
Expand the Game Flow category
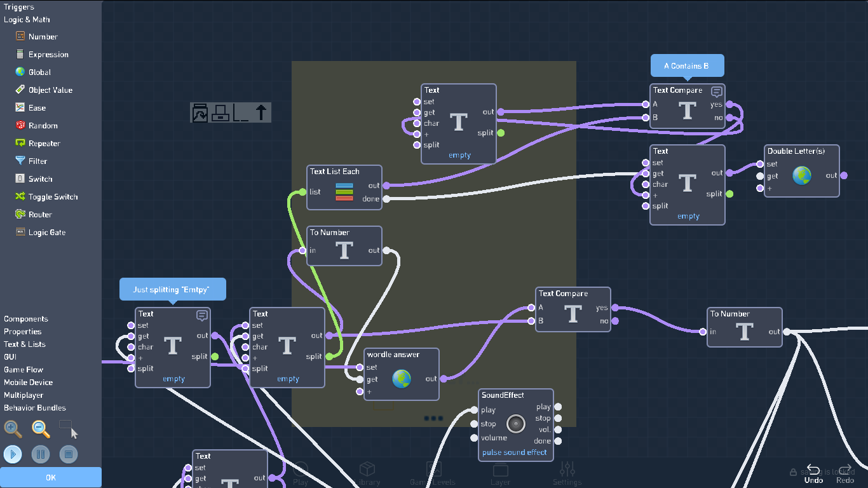pos(24,370)
